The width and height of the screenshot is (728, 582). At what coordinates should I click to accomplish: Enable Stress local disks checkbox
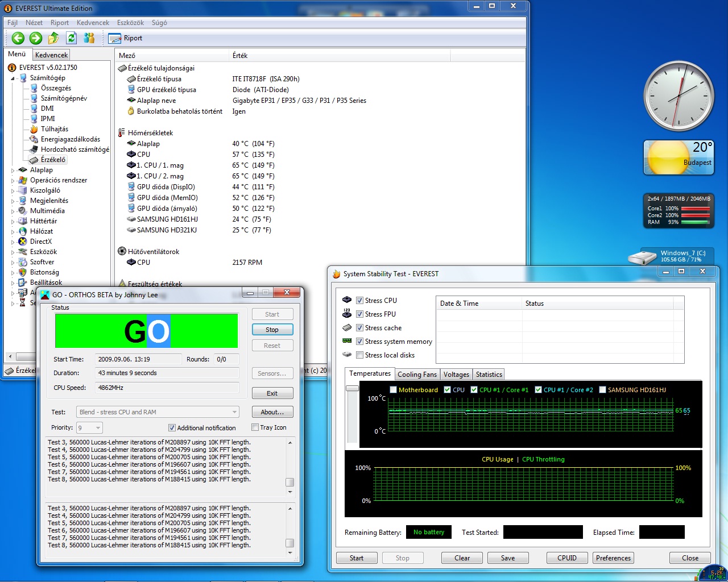pyautogui.click(x=359, y=355)
